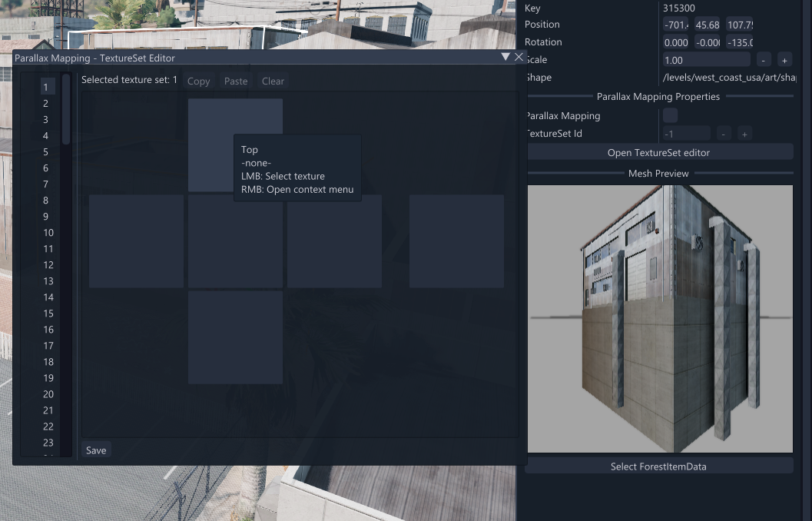The image size is (812, 521).
Task: Click the Position Z value 107.7
Action: tap(740, 25)
